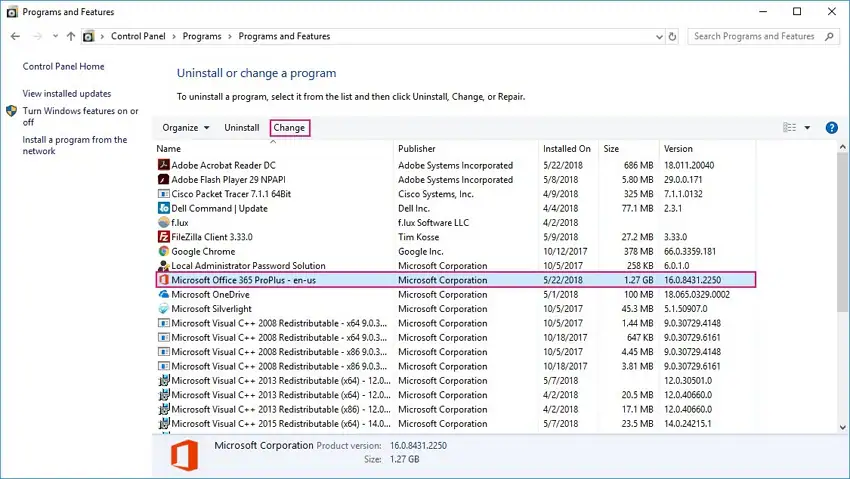Viewport: 850px width, 479px height.
Task: Click the Microsoft OneDrive cloud icon
Action: coord(163,294)
